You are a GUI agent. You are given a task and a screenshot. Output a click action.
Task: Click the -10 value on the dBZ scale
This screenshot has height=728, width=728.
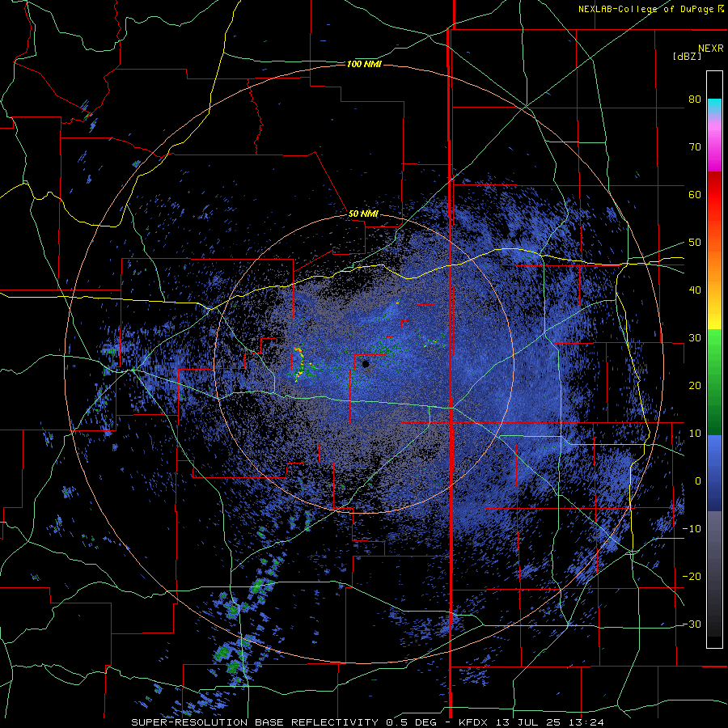tap(692, 529)
